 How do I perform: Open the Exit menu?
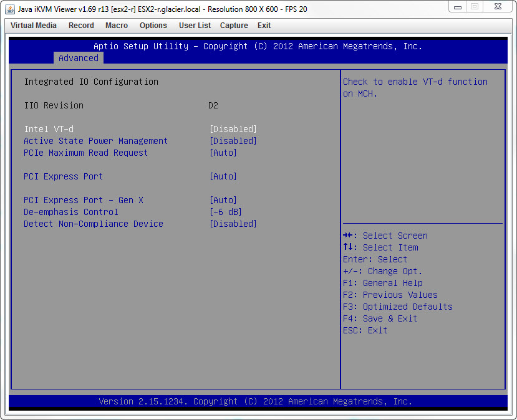264,26
